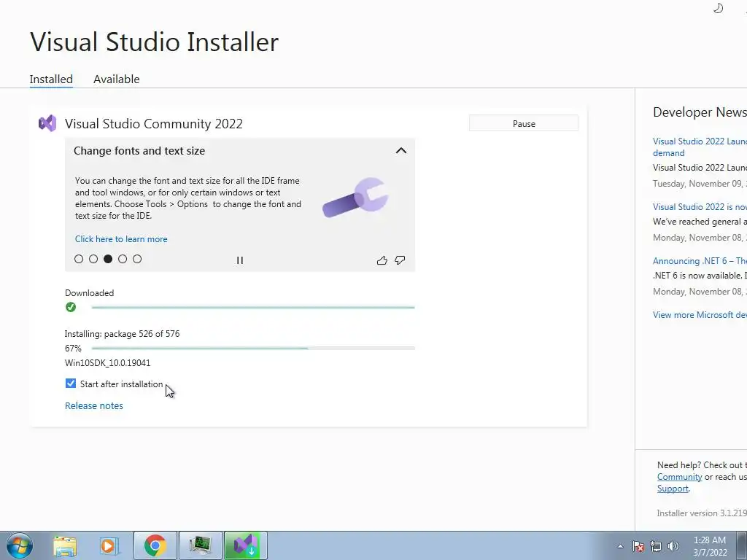Viewport: 747px width, 560px height.
Task: Open File Explorer from the taskbar
Action: 65,545
